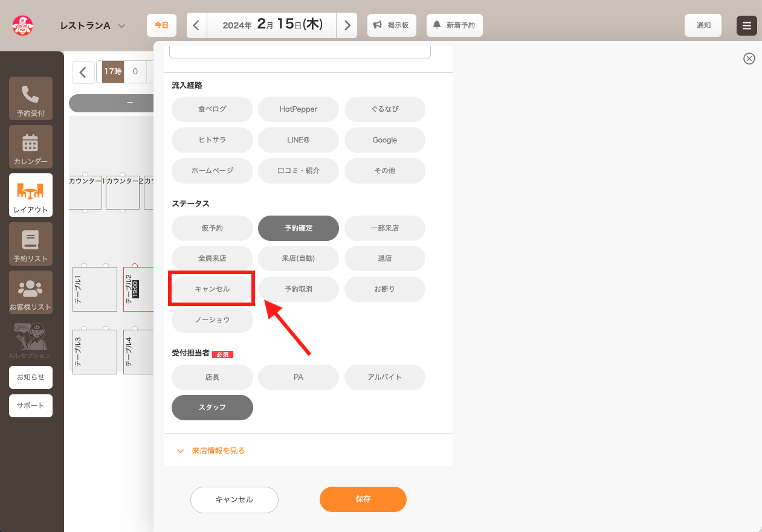Open お知らせ in sidebar

tap(30, 377)
